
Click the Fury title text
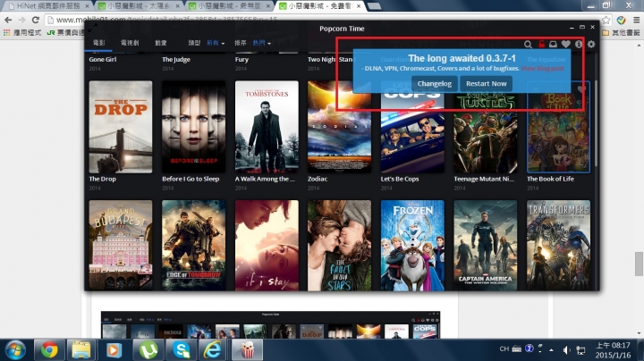tap(241, 60)
